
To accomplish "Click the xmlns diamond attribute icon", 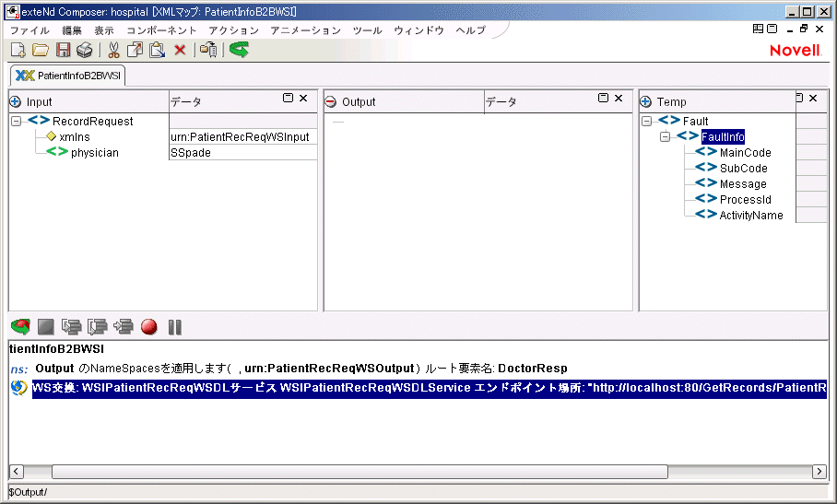I will (x=52, y=136).
